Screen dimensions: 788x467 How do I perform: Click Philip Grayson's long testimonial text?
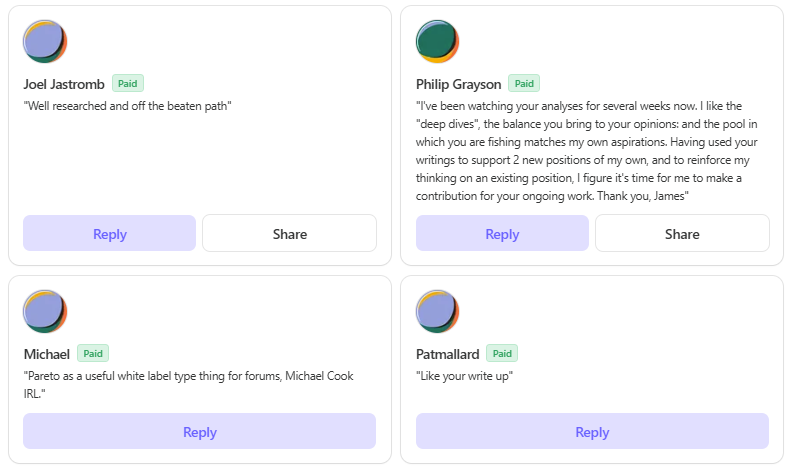(x=586, y=151)
